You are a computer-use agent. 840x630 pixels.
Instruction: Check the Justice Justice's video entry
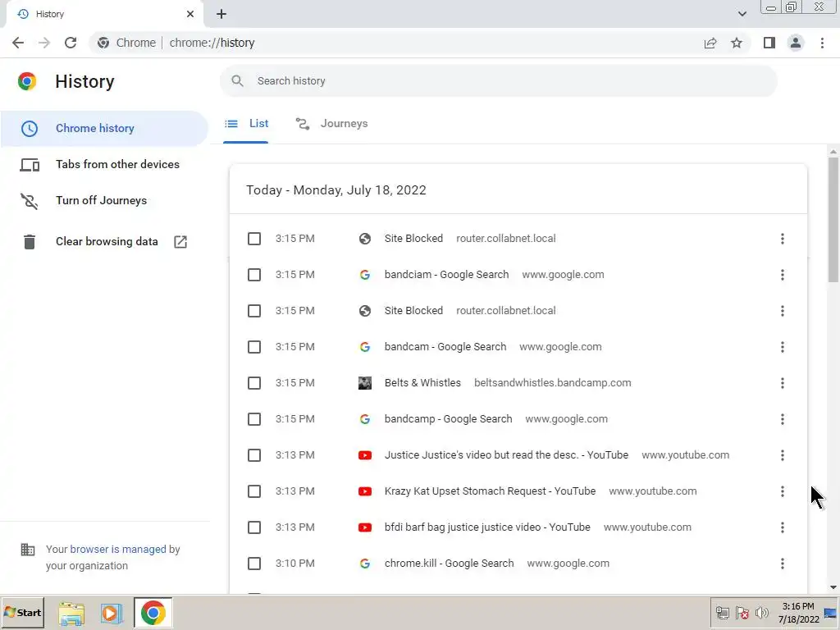tap(254, 455)
